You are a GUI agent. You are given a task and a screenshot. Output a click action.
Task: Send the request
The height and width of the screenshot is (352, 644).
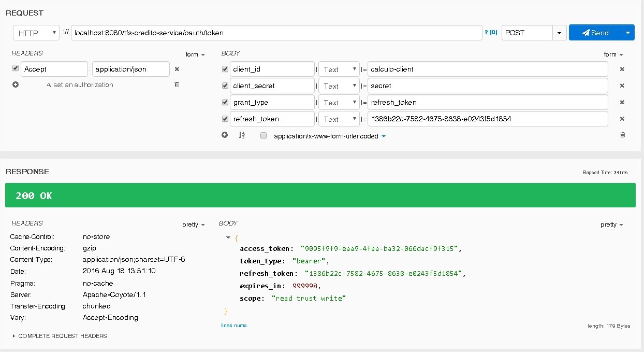click(595, 33)
